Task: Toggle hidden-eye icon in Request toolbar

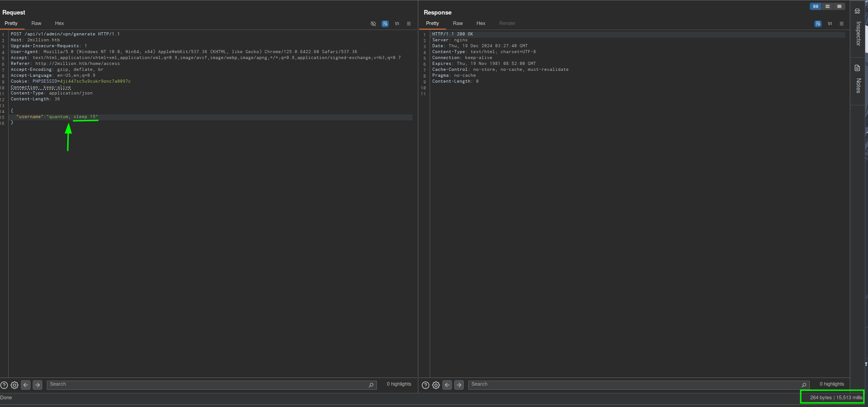Action: click(373, 24)
